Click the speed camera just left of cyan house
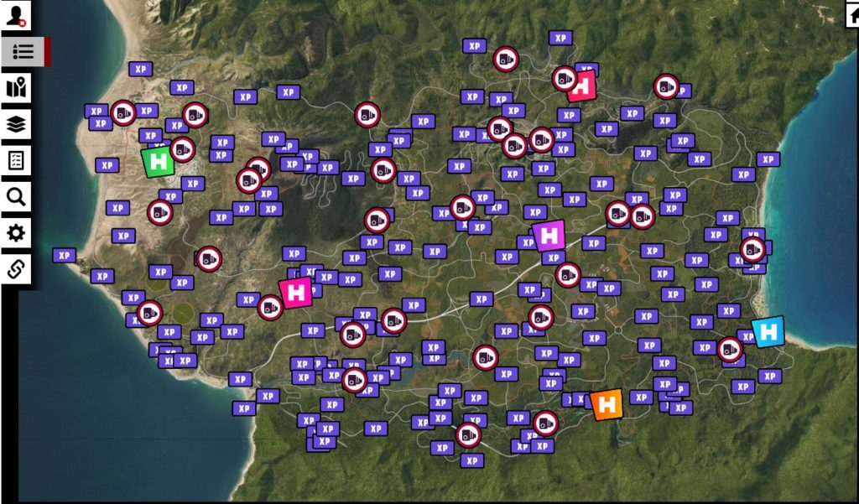The image size is (859, 504). pyautogui.click(x=730, y=350)
